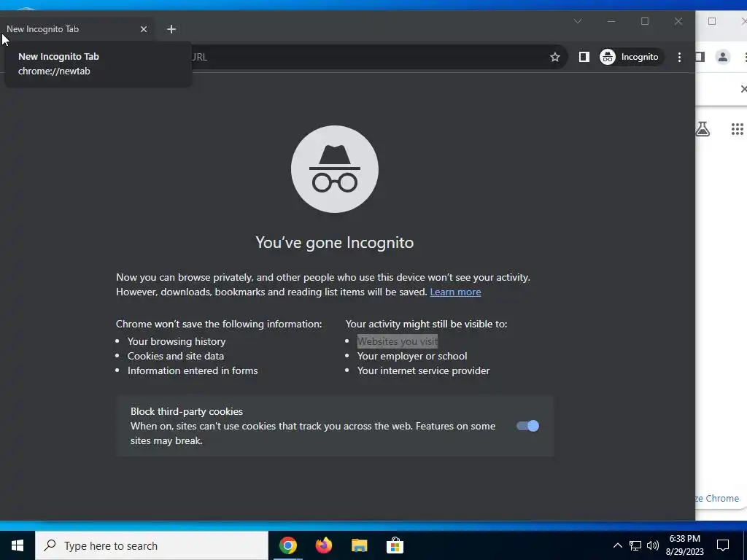Click the Incognito profile chip
Screen dimensions: 747x560
coord(631,57)
